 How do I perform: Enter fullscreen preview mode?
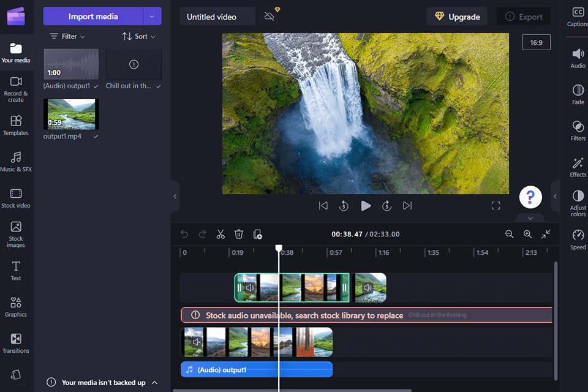496,206
